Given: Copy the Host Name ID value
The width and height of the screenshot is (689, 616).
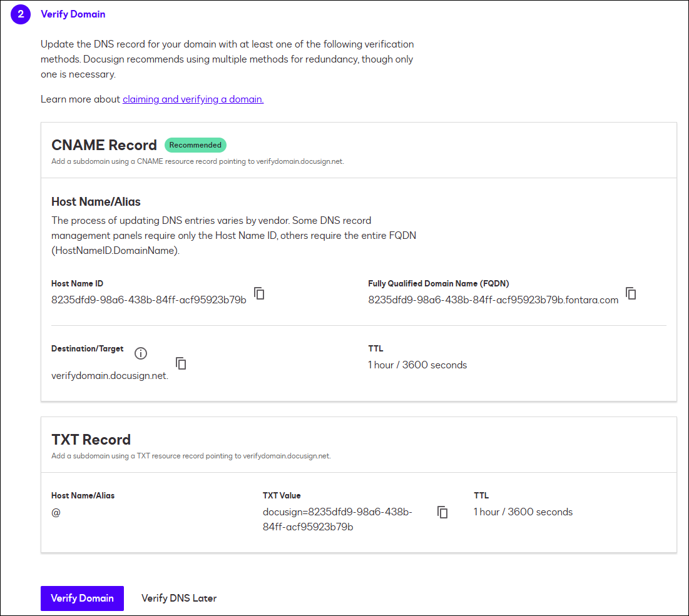Looking at the screenshot, I should [x=259, y=293].
